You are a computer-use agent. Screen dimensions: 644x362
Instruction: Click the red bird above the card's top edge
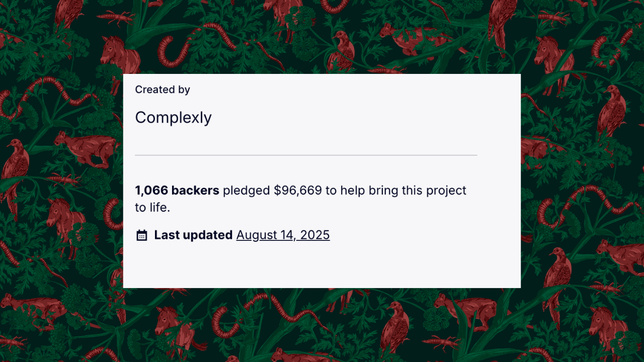tap(342, 49)
